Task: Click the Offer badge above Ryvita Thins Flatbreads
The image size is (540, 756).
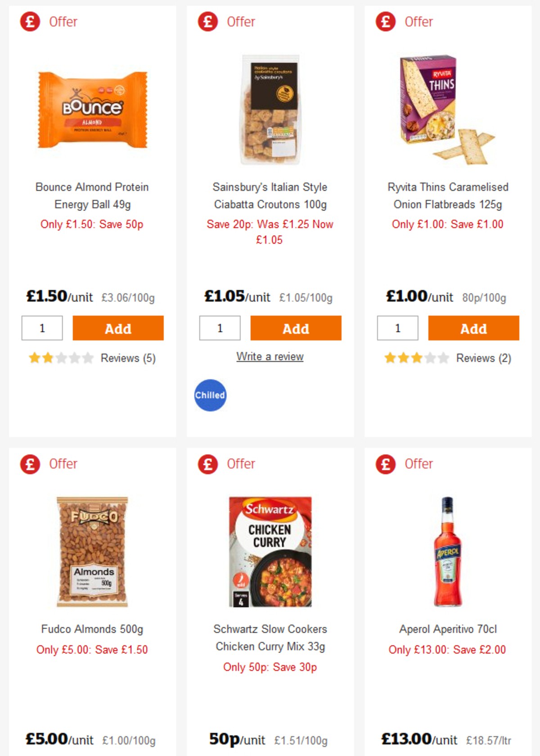Action: pyautogui.click(x=418, y=21)
